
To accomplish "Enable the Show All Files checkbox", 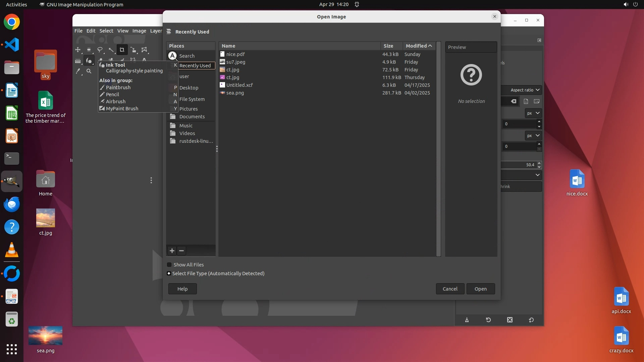I will 169,265.
